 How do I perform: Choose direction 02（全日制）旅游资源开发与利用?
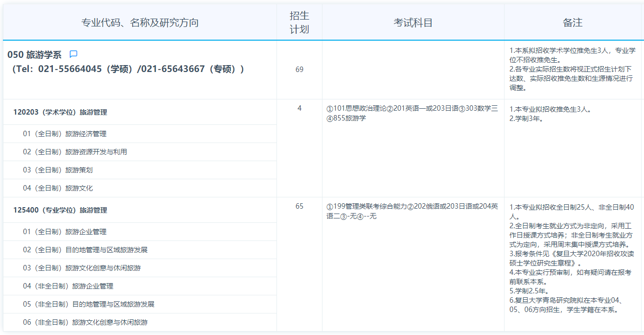point(75,152)
